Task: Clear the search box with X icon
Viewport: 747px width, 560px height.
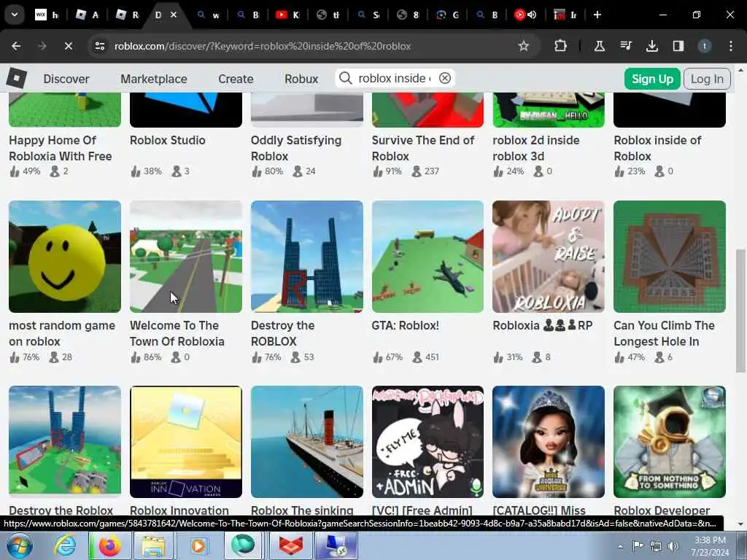Action: click(444, 78)
